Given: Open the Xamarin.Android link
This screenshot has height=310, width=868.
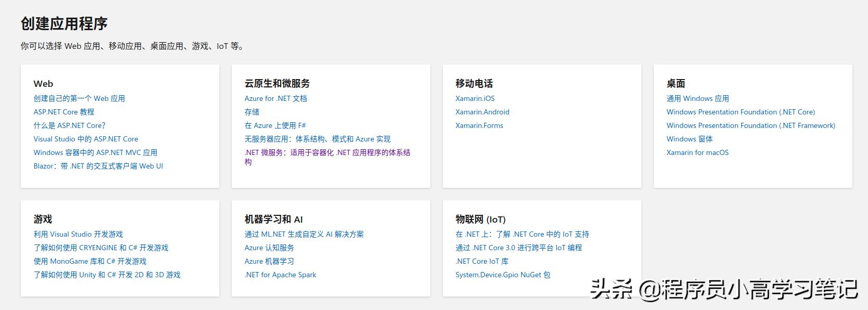Looking at the screenshot, I should [x=482, y=112].
